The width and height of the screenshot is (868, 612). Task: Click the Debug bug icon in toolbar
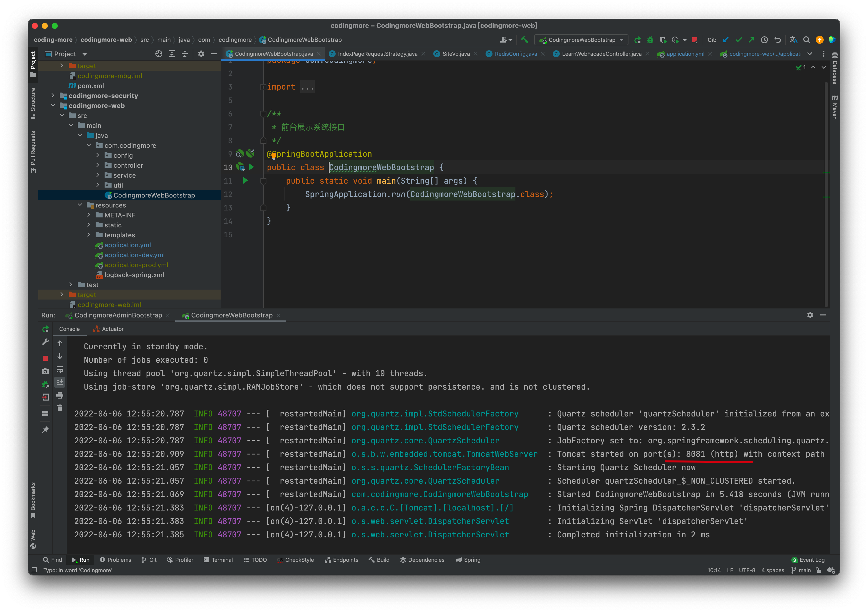pyautogui.click(x=650, y=40)
